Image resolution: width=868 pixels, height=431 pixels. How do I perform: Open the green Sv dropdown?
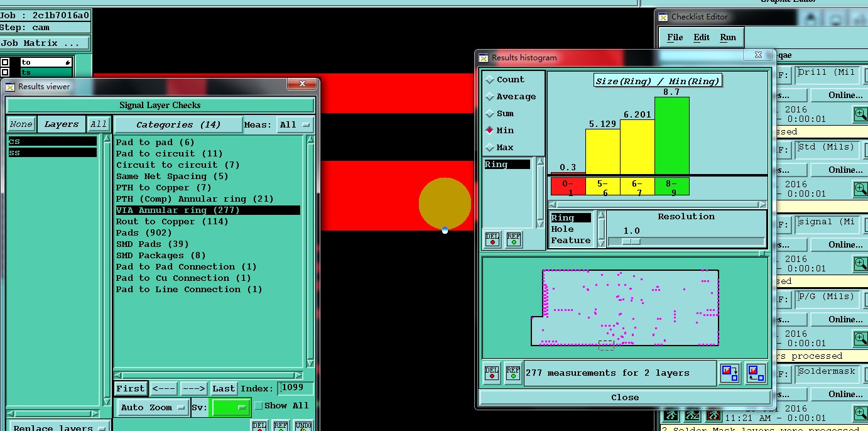pyautogui.click(x=231, y=407)
